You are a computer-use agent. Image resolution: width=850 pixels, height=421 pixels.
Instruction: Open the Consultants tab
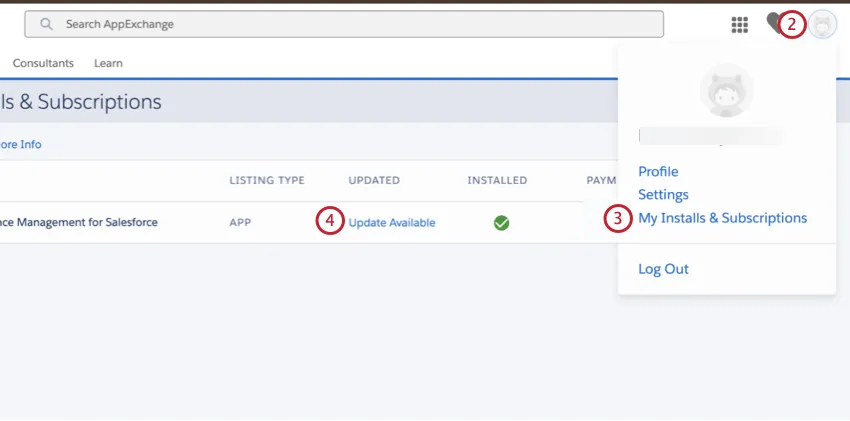coord(43,63)
